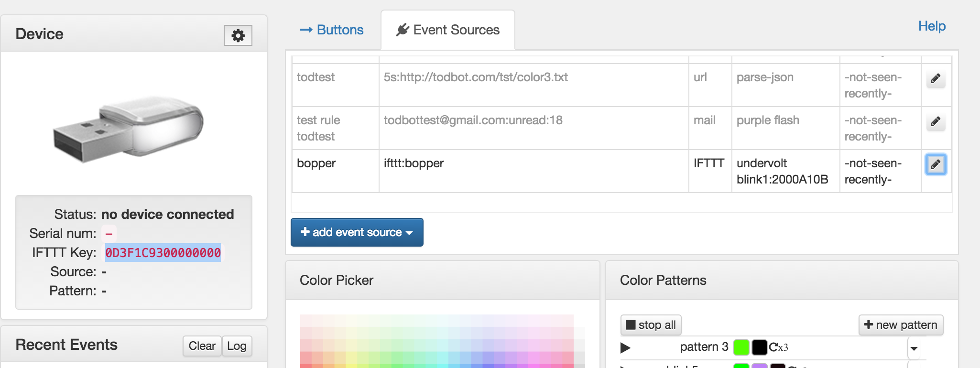This screenshot has width=980, height=368.
Task: Edit the todtest event source
Action: (x=936, y=78)
